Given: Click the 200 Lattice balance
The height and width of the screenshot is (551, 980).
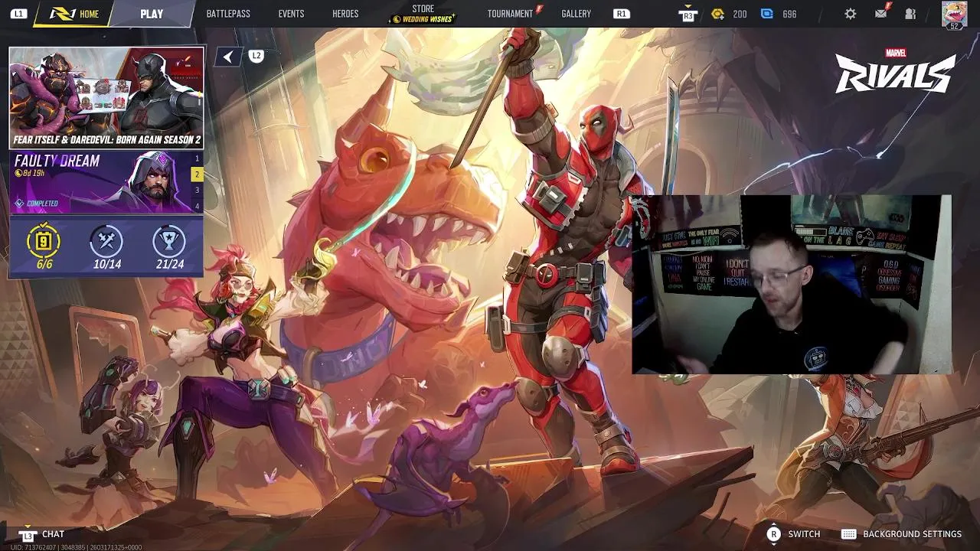Looking at the screenshot, I should click(x=740, y=14).
